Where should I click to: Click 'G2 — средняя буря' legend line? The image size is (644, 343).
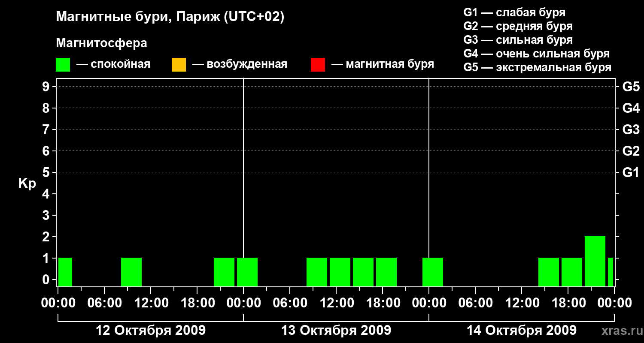click(518, 26)
